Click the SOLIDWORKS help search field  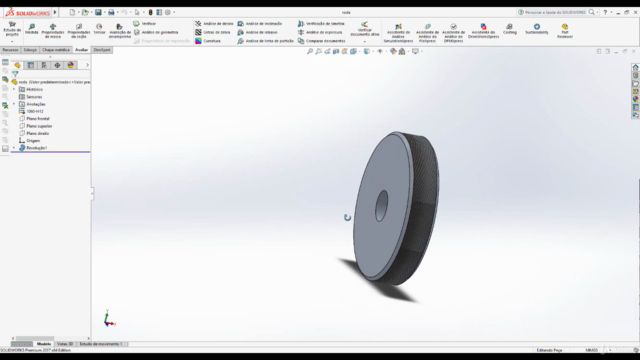(x=555, y=12)
